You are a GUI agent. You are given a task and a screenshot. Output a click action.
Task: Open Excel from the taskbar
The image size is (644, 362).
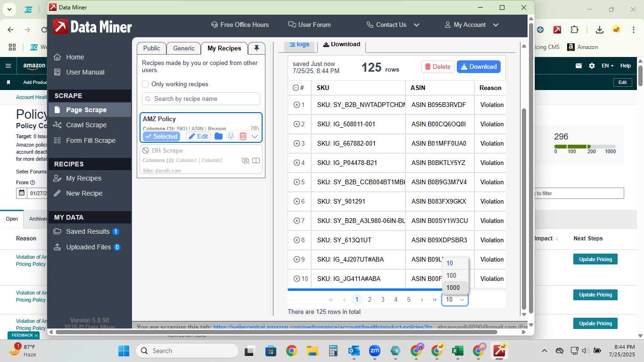click(456, 351)
